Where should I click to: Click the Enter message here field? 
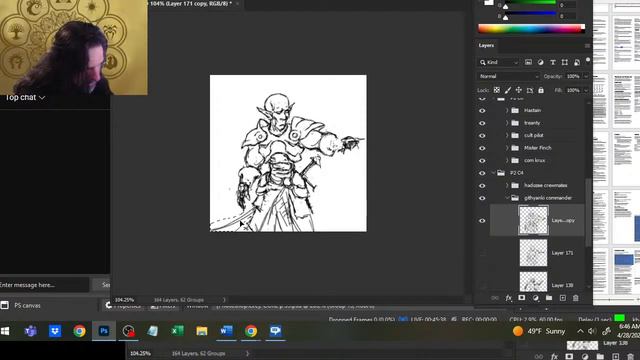pyautogui.click(x=44, y=285)
